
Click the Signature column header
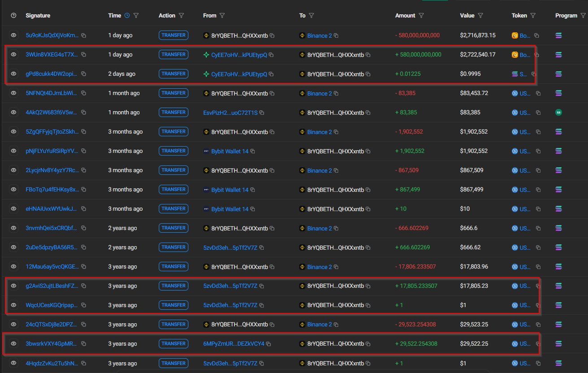pos(38,15)
